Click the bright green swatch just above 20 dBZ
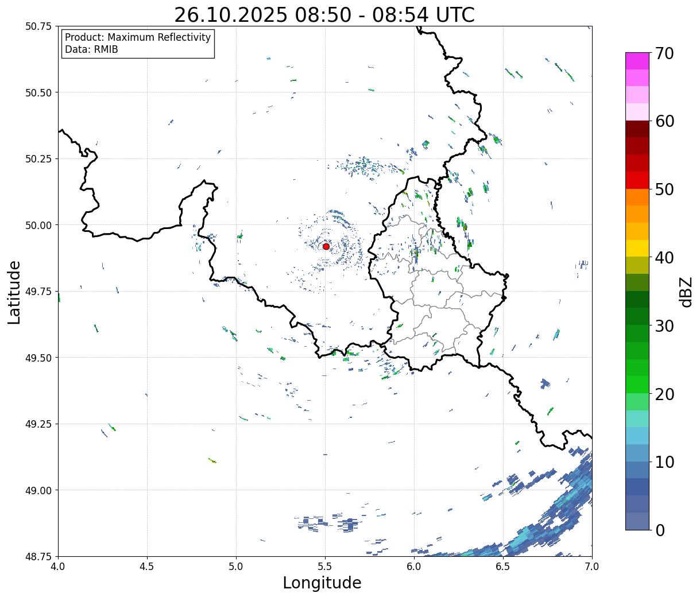This screenshot has width=700, height=597. 637,384
